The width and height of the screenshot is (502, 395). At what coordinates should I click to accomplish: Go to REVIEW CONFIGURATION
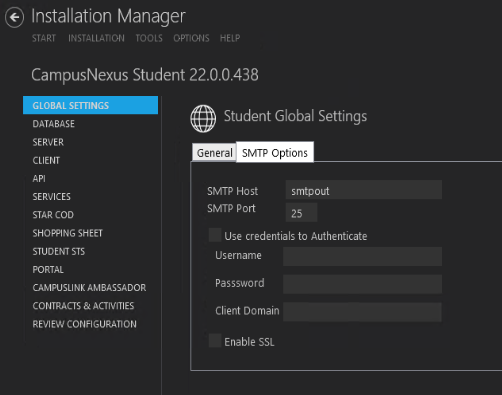[85, 324]
